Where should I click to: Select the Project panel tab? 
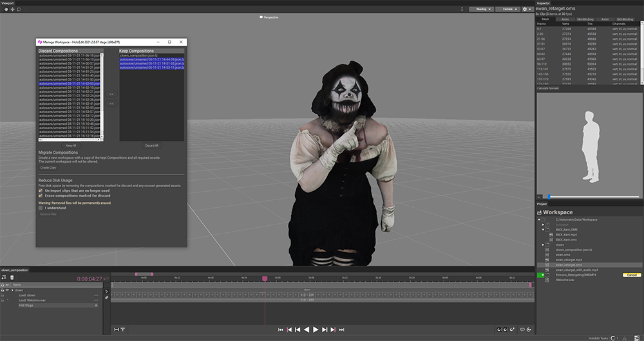click(x=542, y=204)
